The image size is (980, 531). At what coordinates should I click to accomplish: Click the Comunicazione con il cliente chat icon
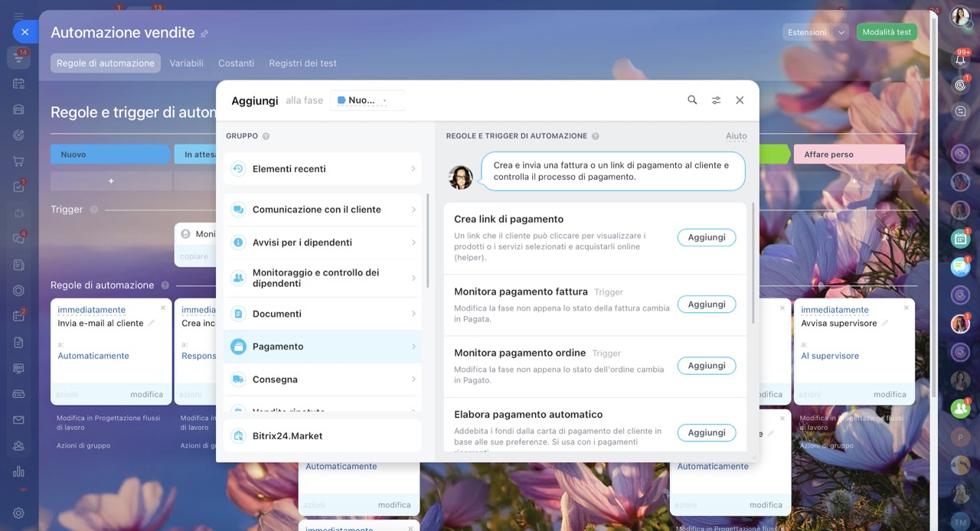238,210
